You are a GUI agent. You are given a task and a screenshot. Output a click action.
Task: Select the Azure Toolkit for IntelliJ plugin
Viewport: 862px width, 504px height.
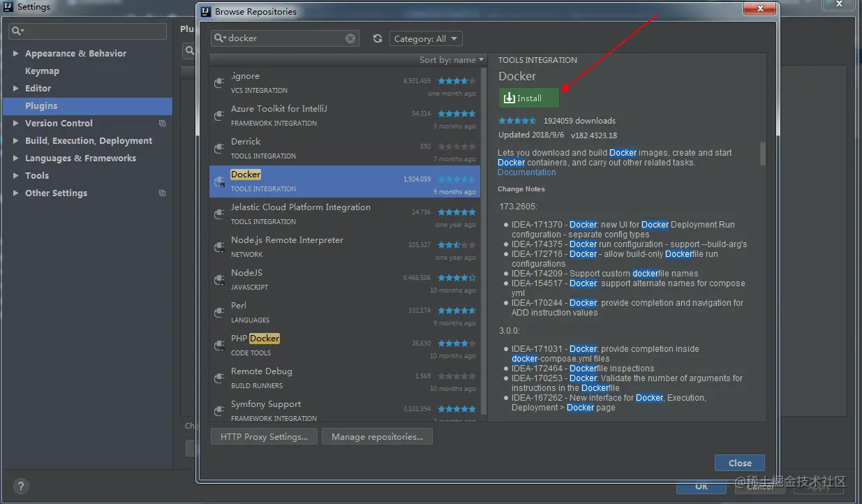tap(345, 116)
